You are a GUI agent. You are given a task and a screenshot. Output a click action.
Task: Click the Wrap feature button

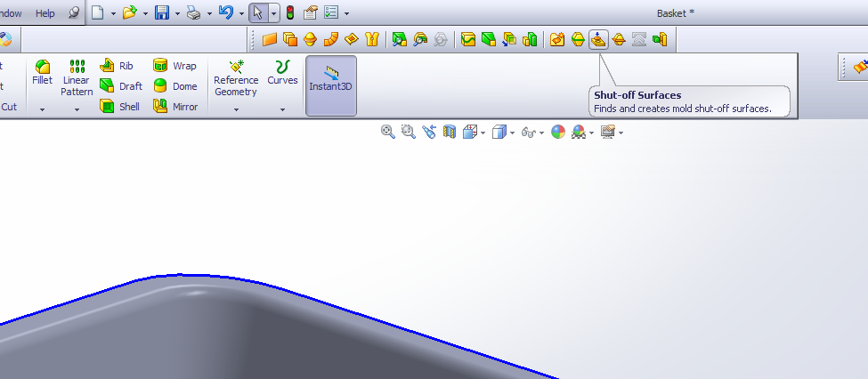click(x=174, y=66)
